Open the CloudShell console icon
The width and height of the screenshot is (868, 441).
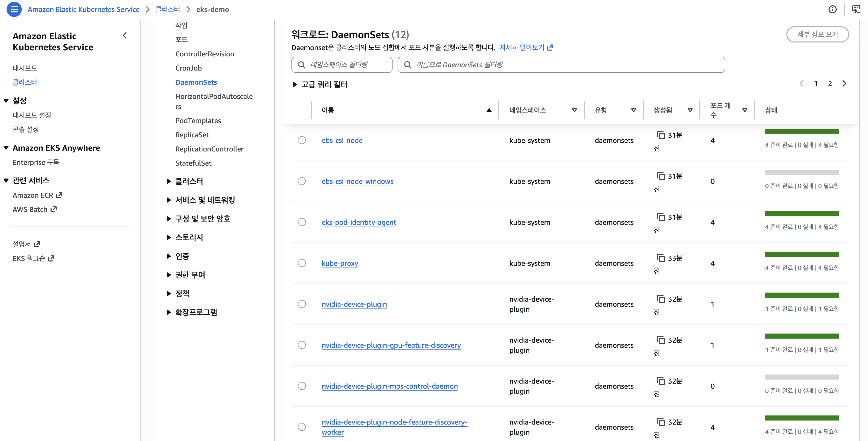pyautogui.click(x=856, y=9)
